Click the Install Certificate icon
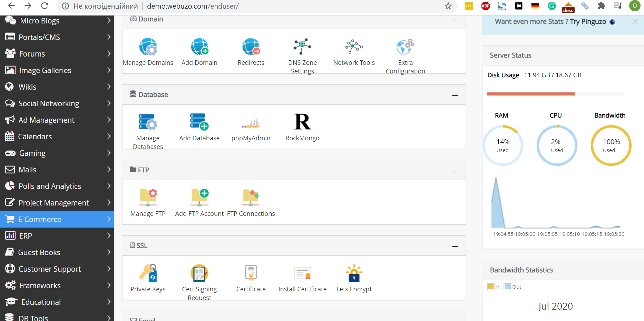 [x=302, y=273]
